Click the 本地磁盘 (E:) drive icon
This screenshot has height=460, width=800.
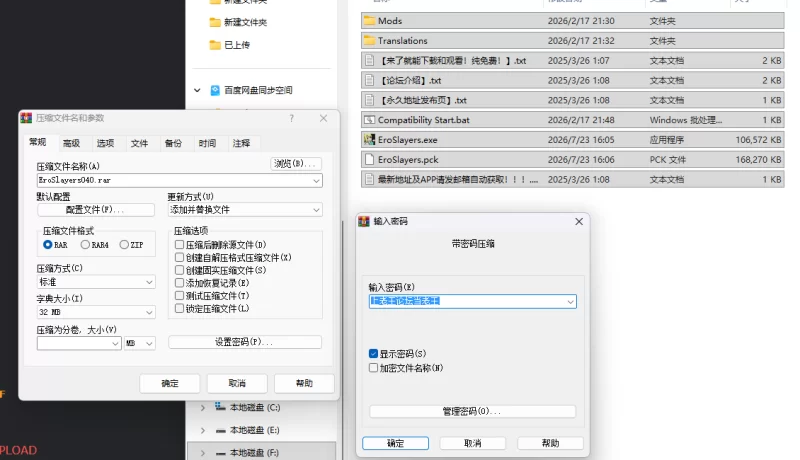point(220,430)
